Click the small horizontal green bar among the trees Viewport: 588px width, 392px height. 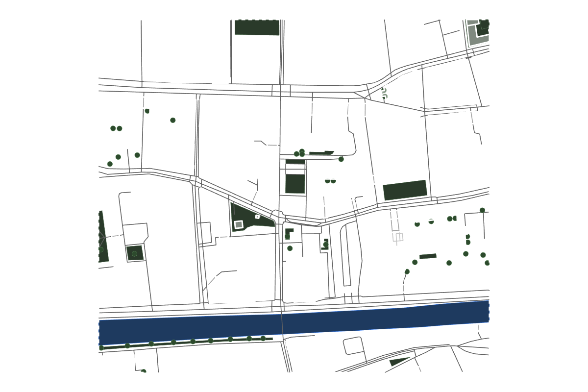coord(428,256)
